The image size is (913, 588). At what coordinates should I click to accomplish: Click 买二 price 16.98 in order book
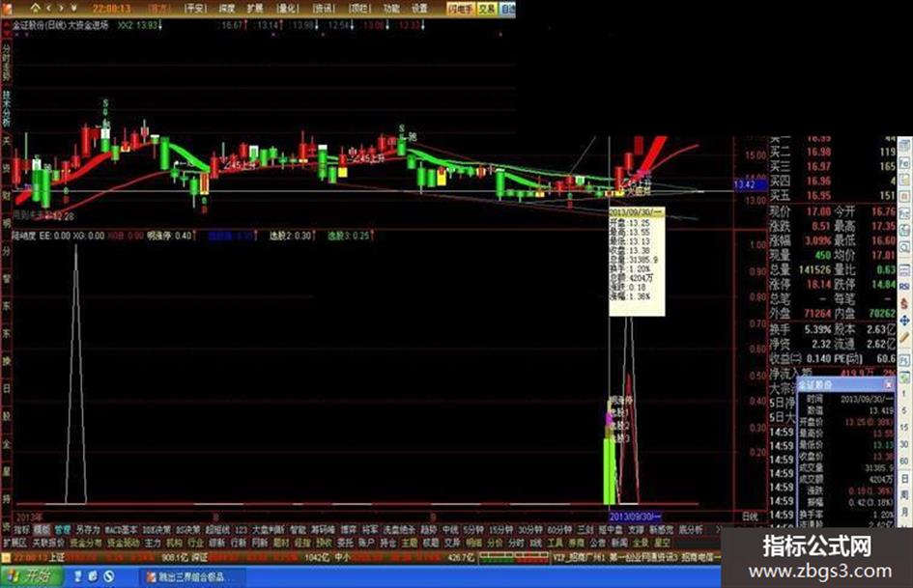pyautogui.click(x=818, y=152)
